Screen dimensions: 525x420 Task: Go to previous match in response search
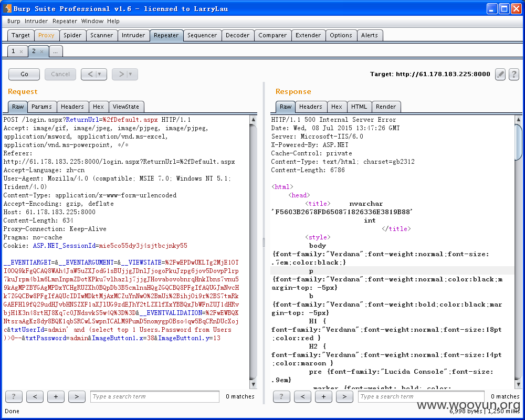(303, 396)
